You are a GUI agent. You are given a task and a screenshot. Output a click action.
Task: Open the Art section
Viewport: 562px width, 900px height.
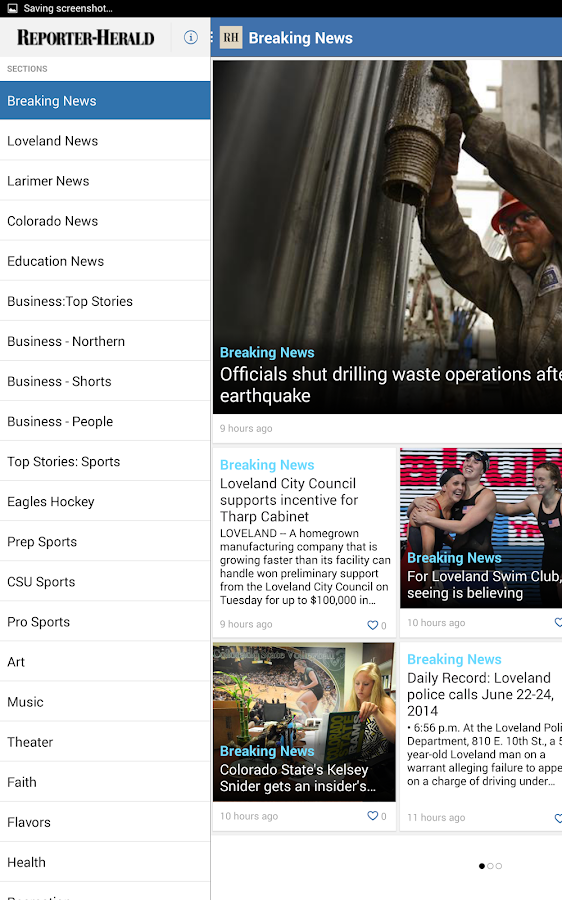(x=105, y=662)
